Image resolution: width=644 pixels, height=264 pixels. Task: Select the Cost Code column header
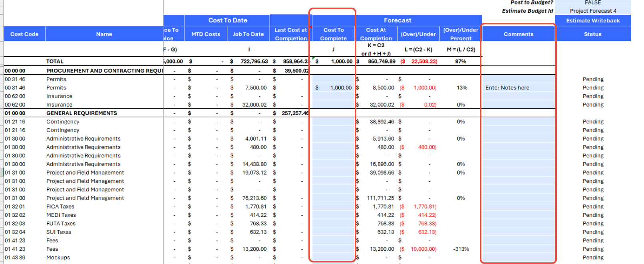24,34
